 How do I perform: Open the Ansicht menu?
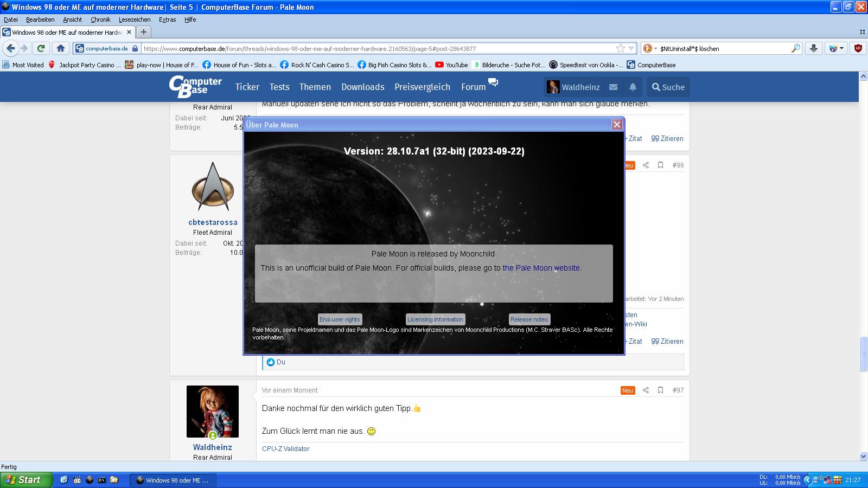(72, 20)
